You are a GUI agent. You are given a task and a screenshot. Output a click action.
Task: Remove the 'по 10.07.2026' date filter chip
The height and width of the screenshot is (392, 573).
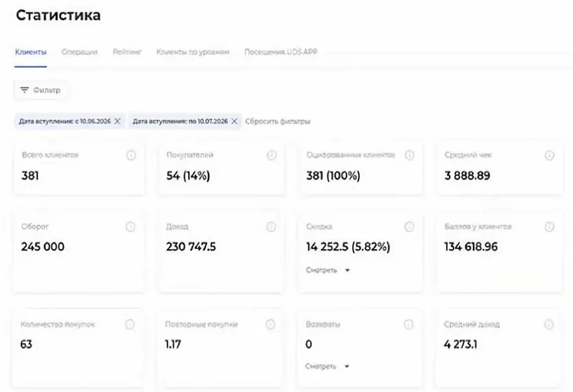point(234,121)
